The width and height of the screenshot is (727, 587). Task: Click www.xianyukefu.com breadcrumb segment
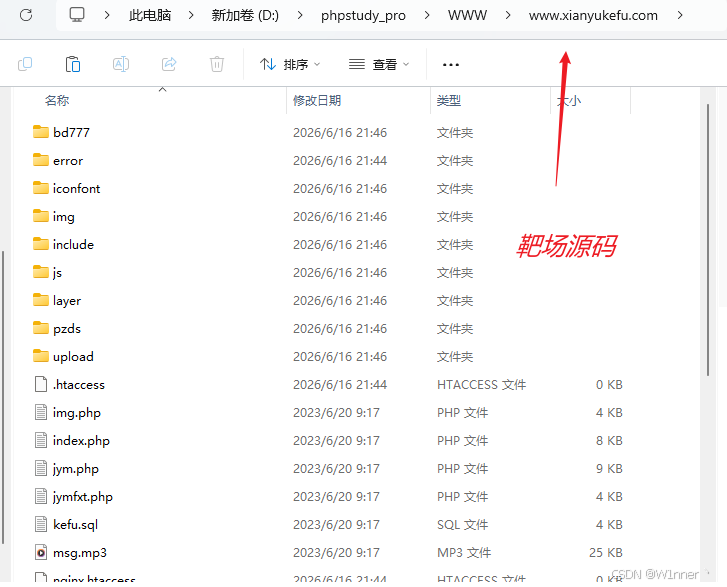[593, 16]
